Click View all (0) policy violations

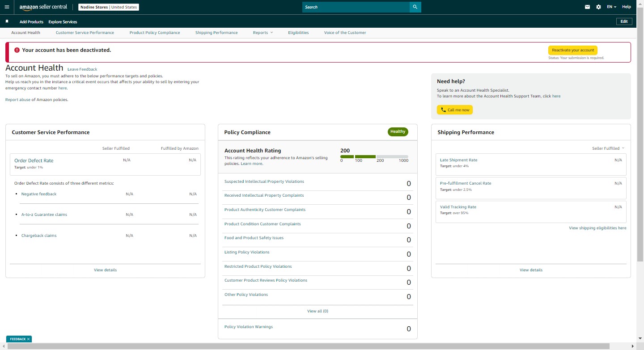pos(318,311)
